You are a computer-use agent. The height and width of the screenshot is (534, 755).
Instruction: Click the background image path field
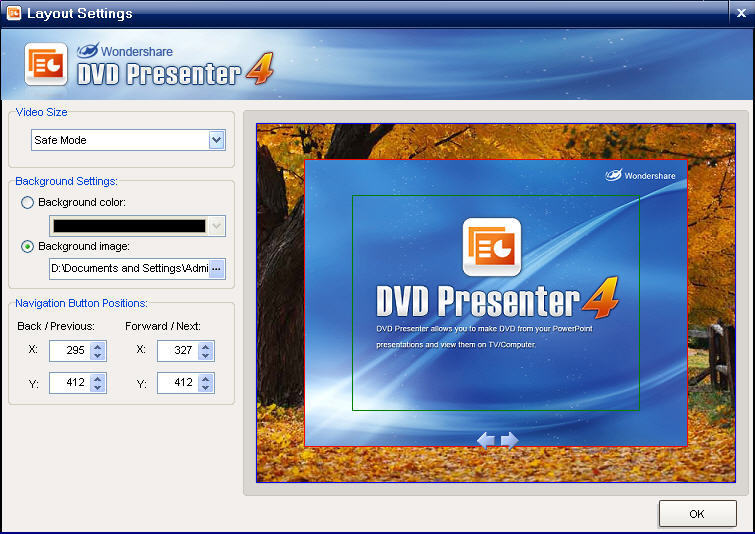pyautogui.click(x=130, y=269)
